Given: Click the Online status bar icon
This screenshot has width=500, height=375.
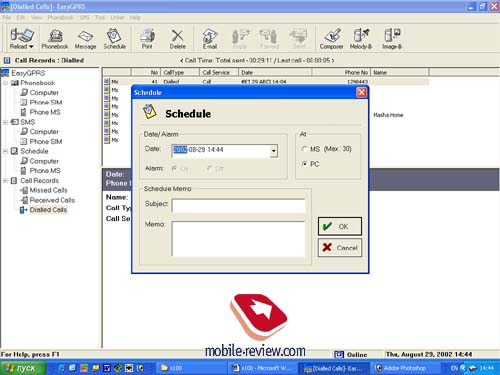Looking at the screenshot, I should tap(339, 354).
